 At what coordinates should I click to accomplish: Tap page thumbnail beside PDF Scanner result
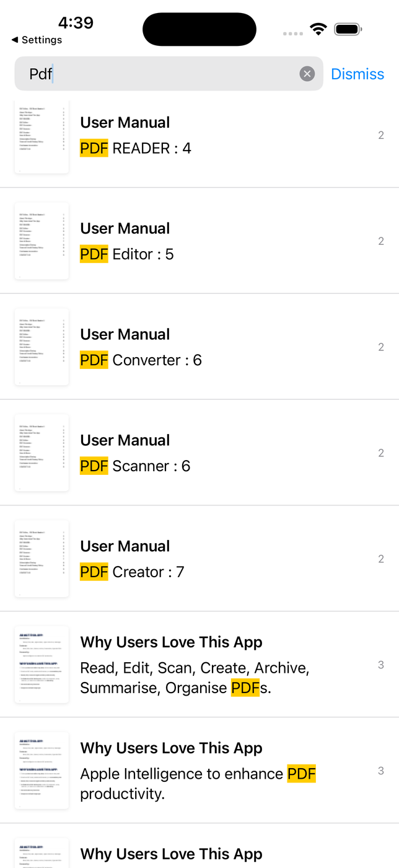pos(42,453)
